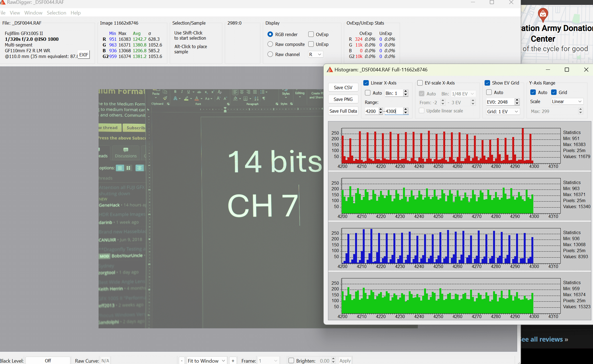
Task: Enable the Brighten checkbox
Action: tap(291, 361)
